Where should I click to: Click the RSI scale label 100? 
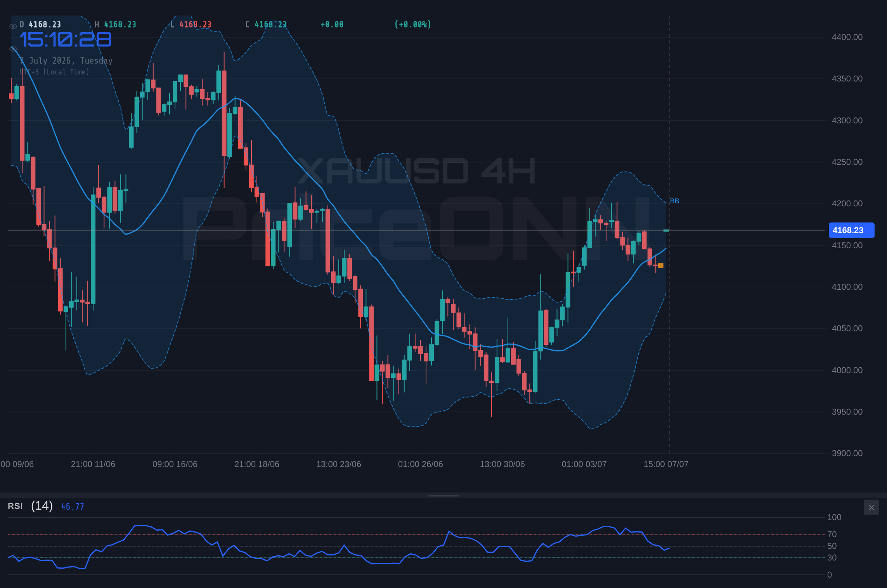[834, 517]
